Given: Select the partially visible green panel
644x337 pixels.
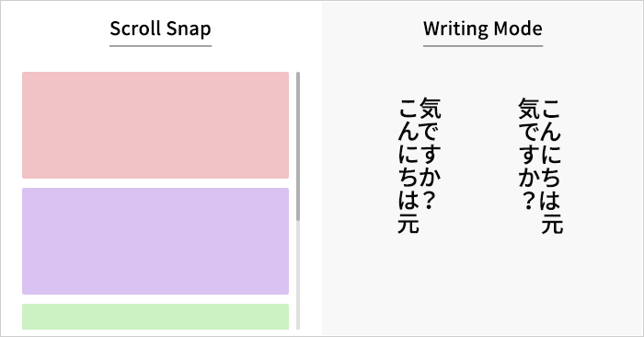Looking at the screenshot, I should pyautogui.click(x=155, y=317).
